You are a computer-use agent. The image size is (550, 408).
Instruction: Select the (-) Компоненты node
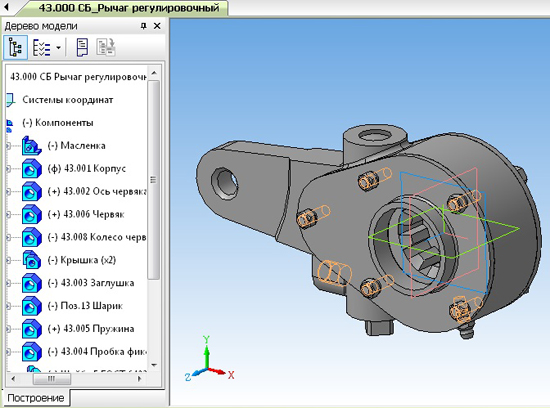click(58, 123)
